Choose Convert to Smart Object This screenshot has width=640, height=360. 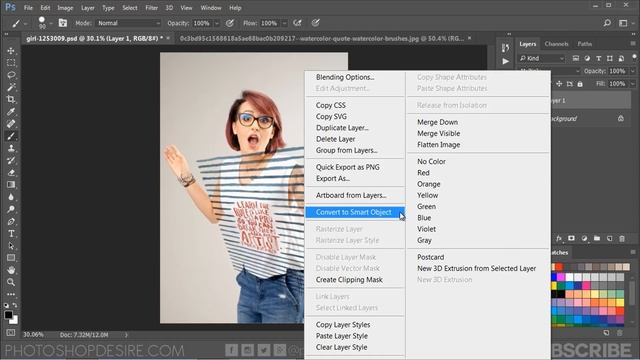pyautogui.click(x=355, y=212)
